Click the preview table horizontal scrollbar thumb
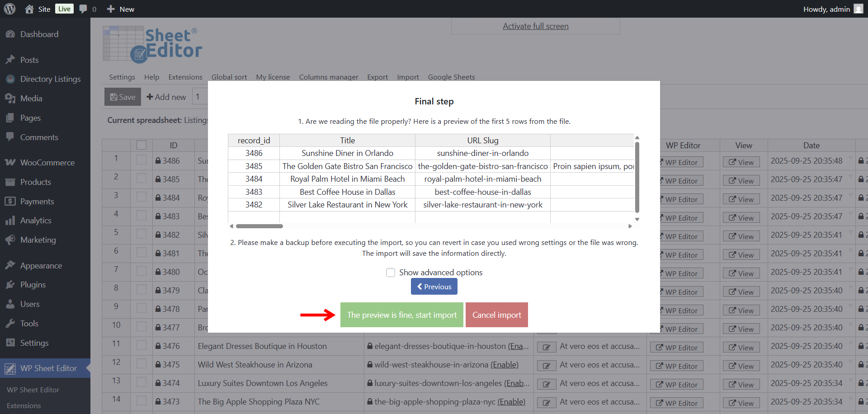The image size is (868, 414). [x=259, y=226]
